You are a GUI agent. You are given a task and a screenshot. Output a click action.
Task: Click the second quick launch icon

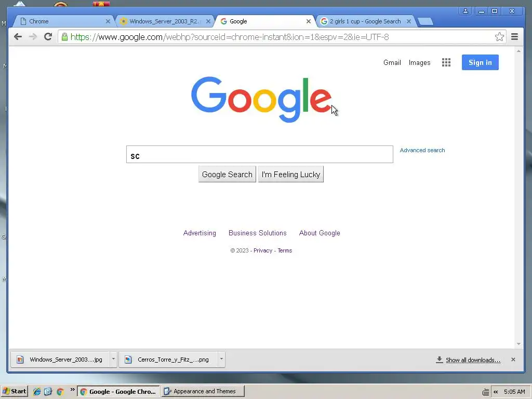pos(48,392)
